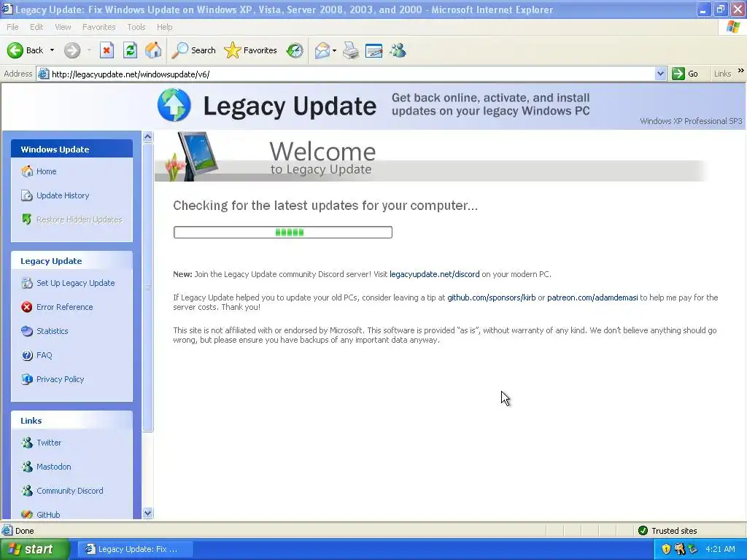The height and width of the screenshot is (560, 747).
Task: Click the update checking progress bar
Action: tap(283, 233)
